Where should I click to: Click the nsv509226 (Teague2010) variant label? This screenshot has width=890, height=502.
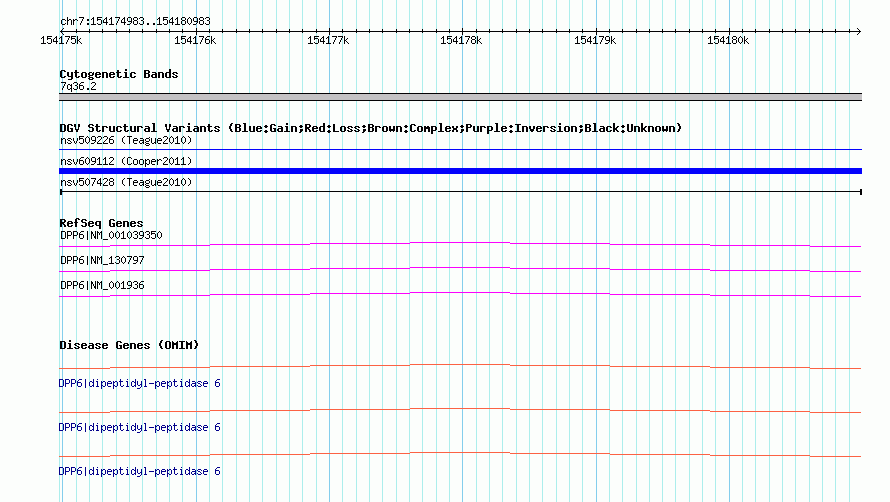point(126,140)
